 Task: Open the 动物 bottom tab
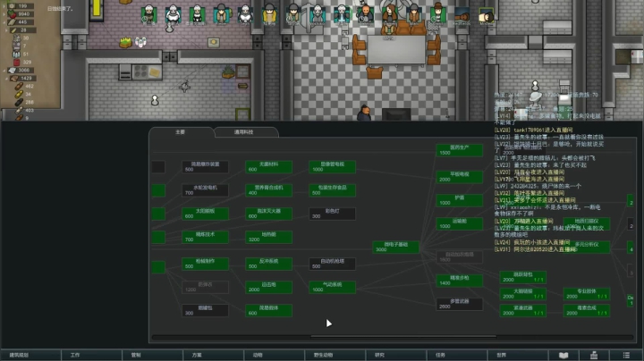tap(274, 356)
